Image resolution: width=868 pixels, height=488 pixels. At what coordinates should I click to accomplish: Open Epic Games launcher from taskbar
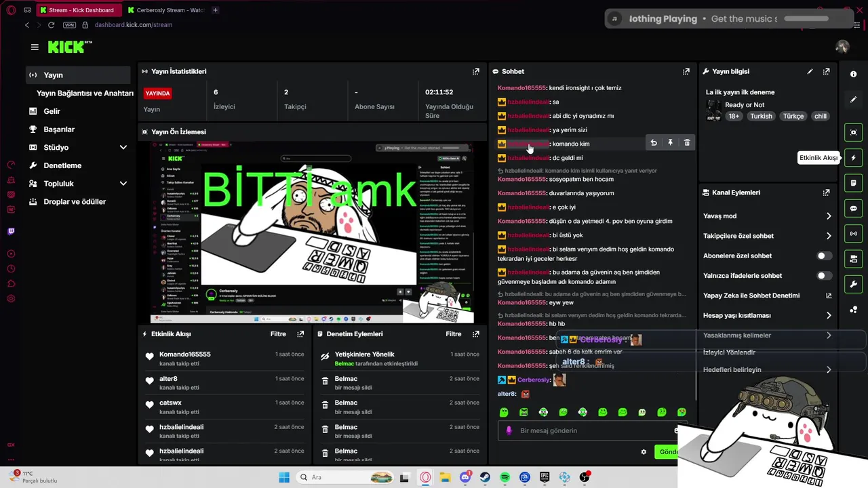[545, 477]
